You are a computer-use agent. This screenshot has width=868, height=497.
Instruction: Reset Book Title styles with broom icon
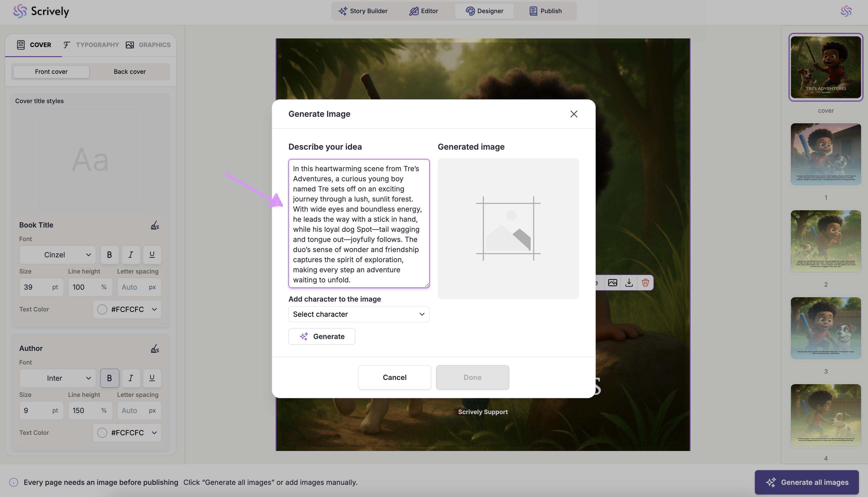click(x=155, y=225)
